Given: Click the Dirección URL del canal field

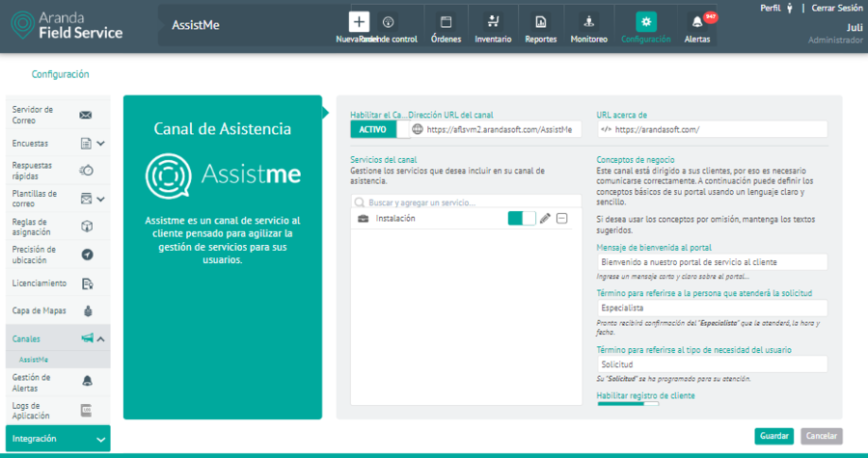Looking at the screenshot, I should (x=496, y=129).
